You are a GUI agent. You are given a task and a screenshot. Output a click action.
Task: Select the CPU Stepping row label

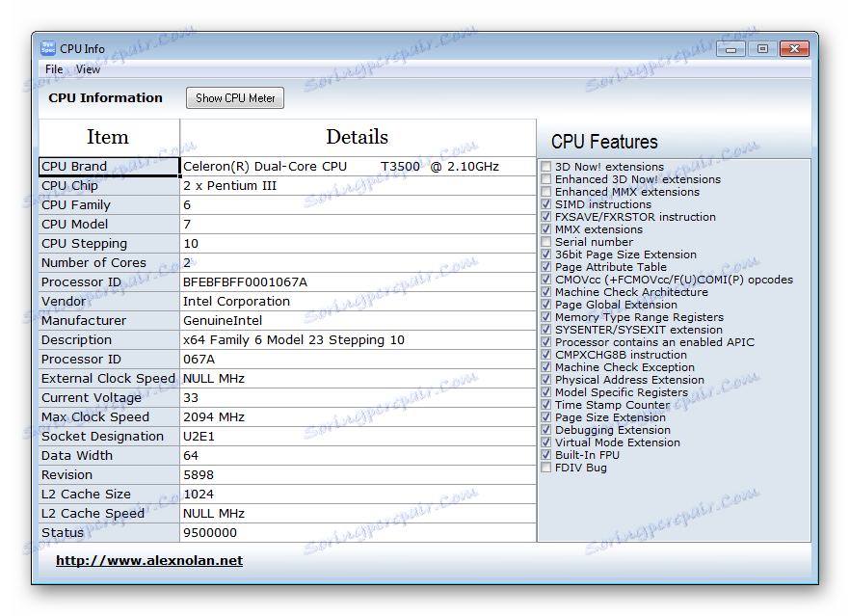109,244
